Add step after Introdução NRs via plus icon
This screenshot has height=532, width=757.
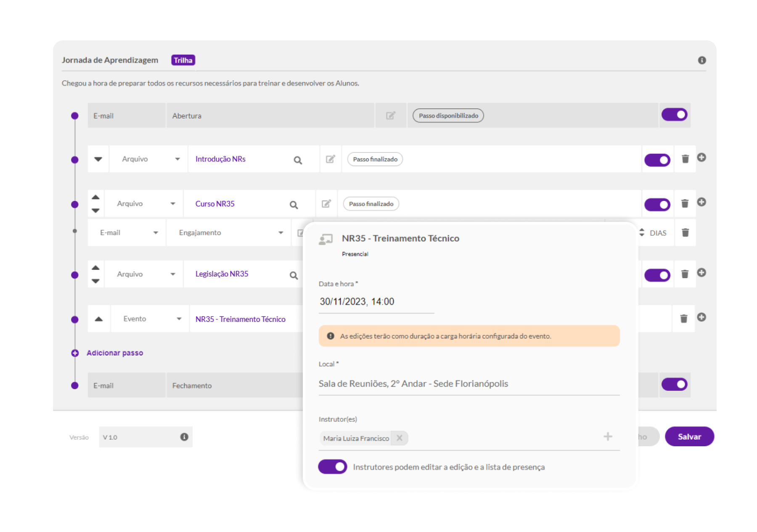[x=701, y=157]
